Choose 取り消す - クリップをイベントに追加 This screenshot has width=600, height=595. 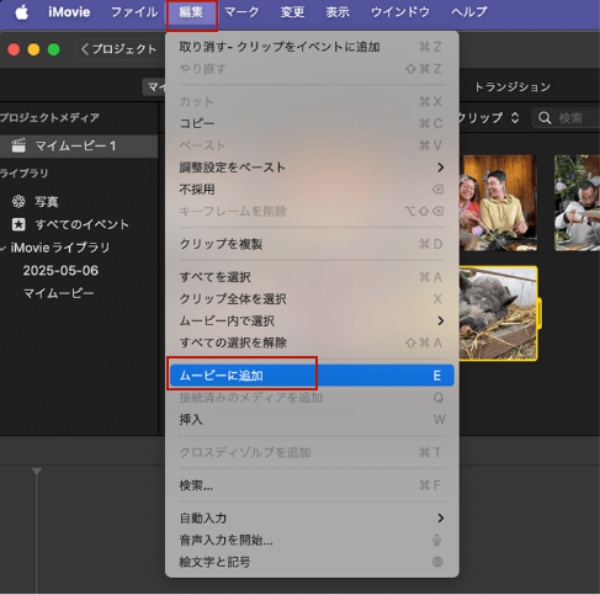[x=312, y=47]
